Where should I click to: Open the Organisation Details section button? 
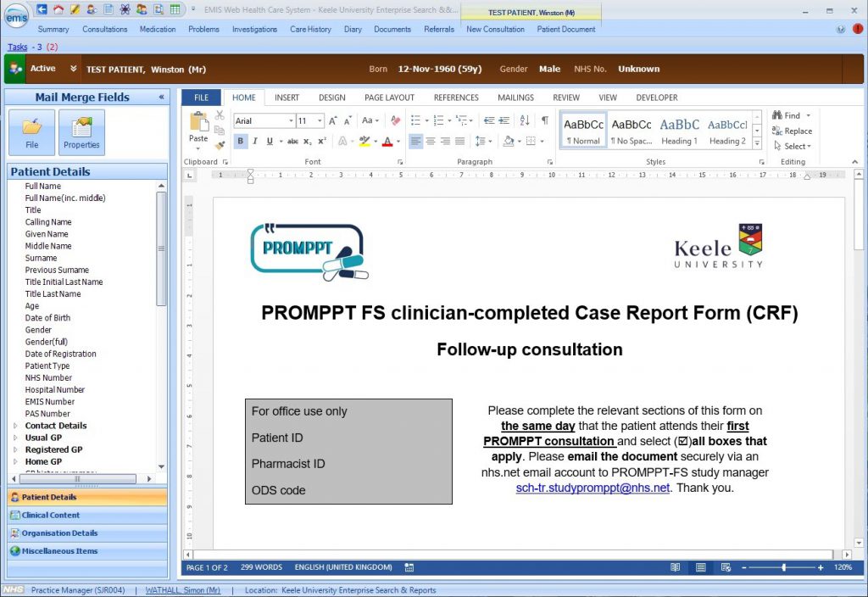click(87, 533)
